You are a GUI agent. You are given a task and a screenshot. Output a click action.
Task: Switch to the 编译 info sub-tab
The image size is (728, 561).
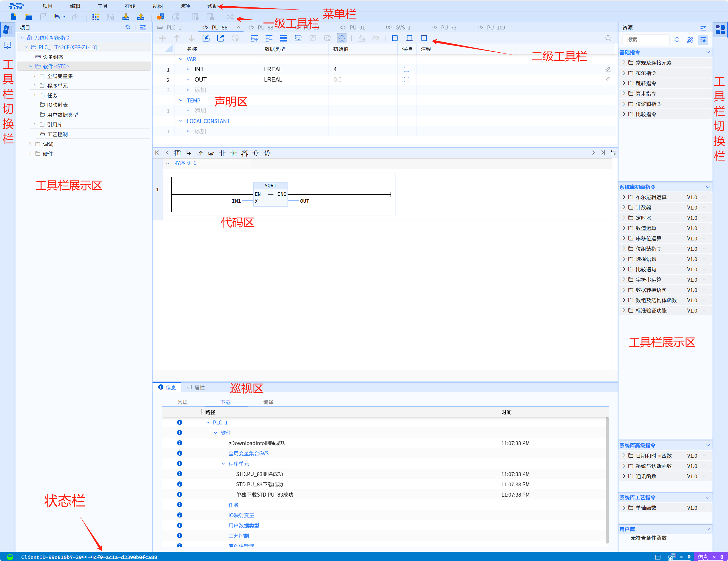click(268, 402)
